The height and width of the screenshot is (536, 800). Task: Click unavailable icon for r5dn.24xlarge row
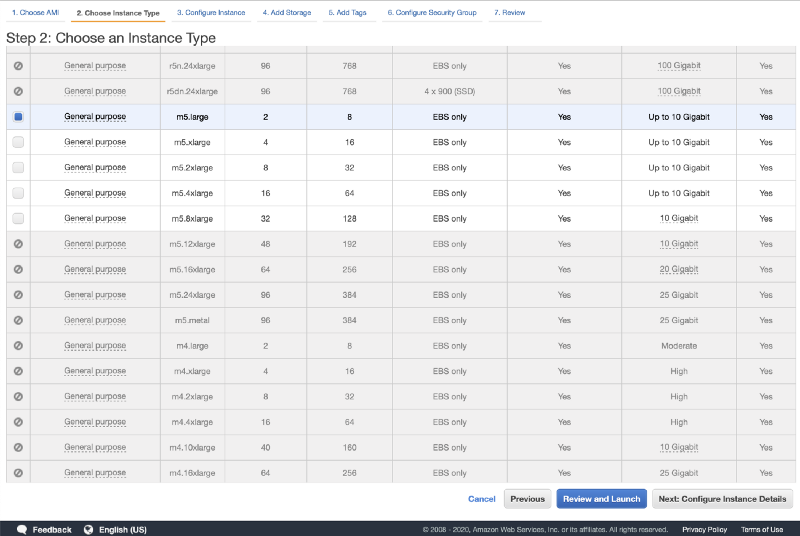(x=18, y=91)
